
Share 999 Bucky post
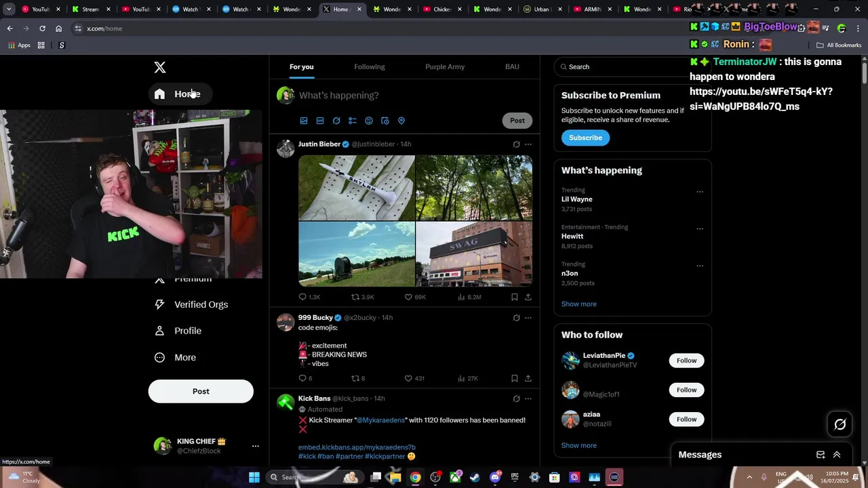coord(528,378)
